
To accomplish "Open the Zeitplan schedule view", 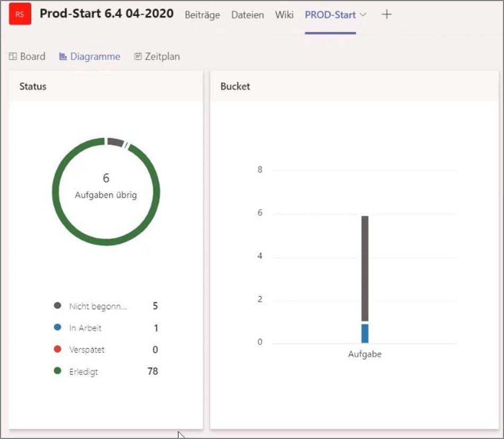I will click(162, 56).
